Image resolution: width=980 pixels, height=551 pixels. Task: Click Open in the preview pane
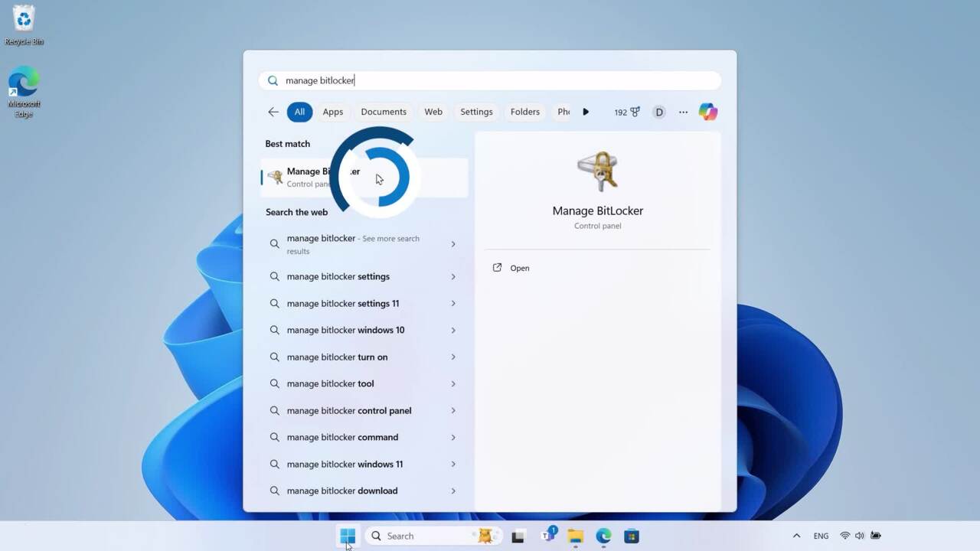point(520,268)
